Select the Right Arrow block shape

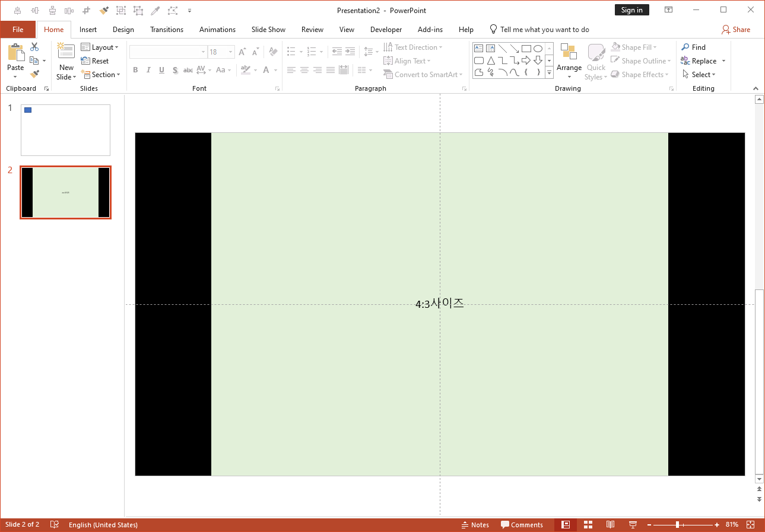click(526, 60)
